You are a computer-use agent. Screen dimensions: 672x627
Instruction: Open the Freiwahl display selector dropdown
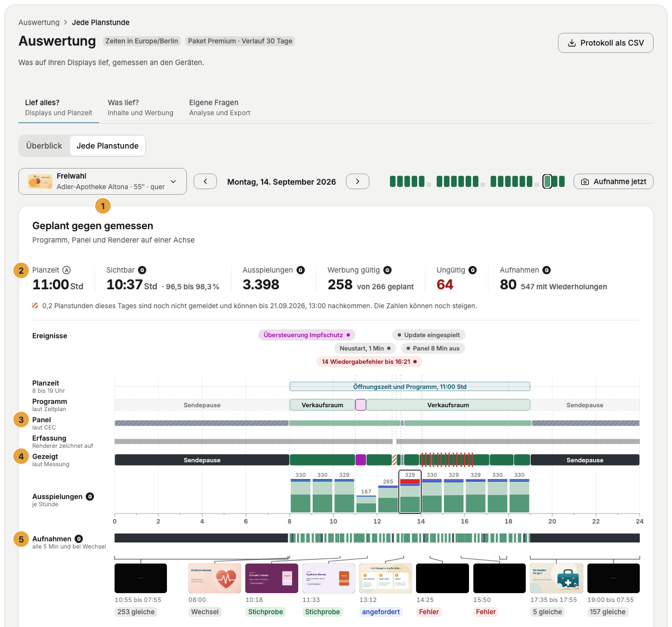[102, 181]
